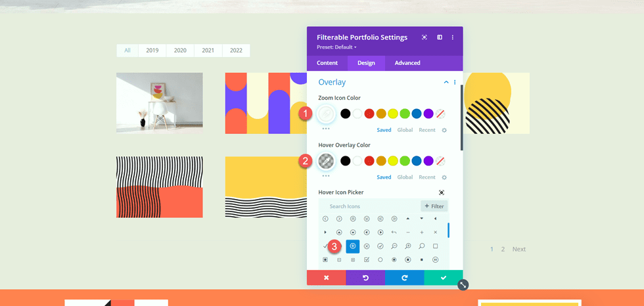Pick the circled pause icon
The image size is (644, 306).
(x=435, y=259)
